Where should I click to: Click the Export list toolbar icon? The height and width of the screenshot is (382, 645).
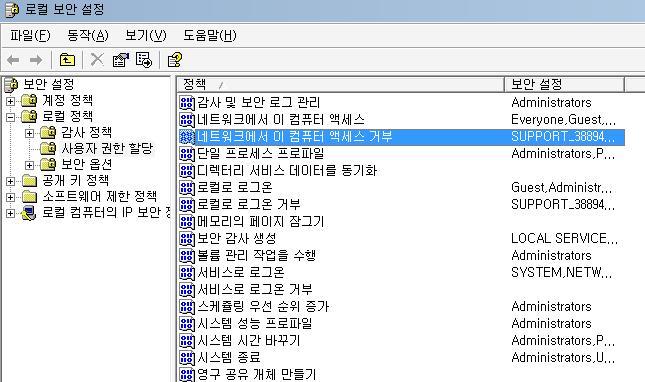(144, 60)
